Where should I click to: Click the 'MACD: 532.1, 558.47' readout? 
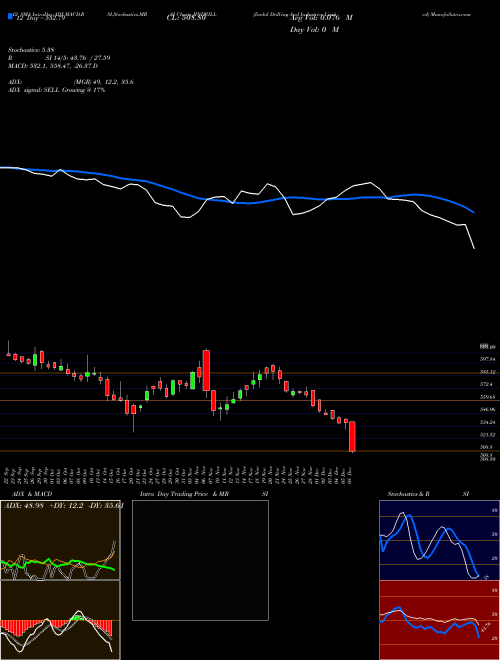53,66
